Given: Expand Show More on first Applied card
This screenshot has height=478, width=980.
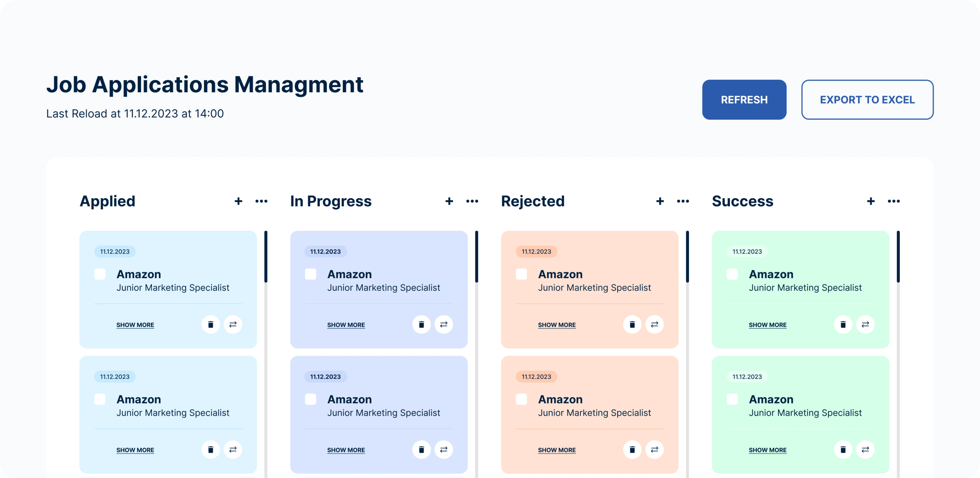Looking at the screenshot, I should [x=135, y=325].
